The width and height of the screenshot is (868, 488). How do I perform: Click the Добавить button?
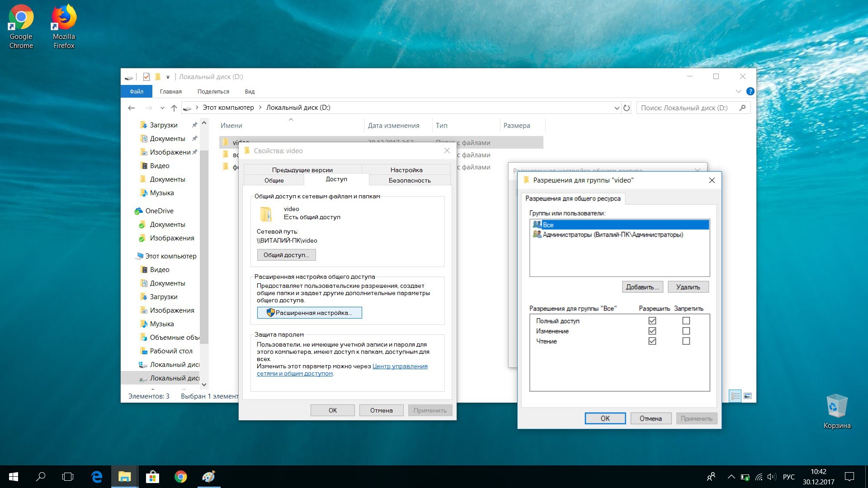(642, 287)
